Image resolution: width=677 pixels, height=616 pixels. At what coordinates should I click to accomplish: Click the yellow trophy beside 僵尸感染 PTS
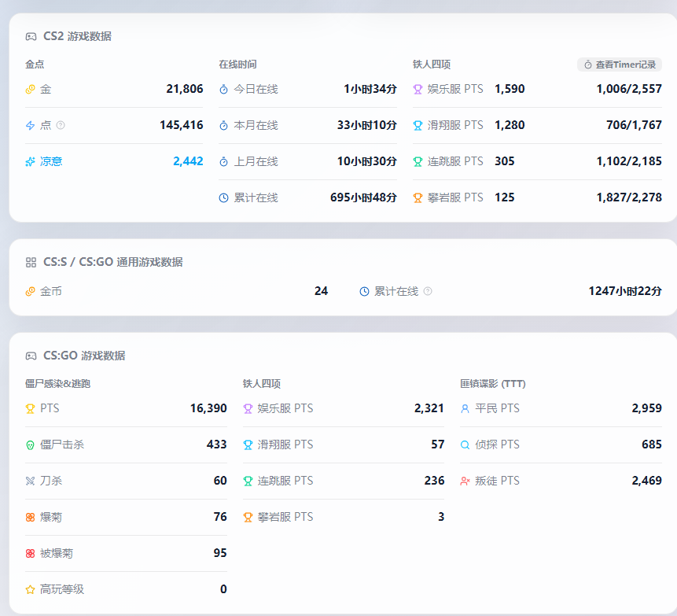point(30,408)
